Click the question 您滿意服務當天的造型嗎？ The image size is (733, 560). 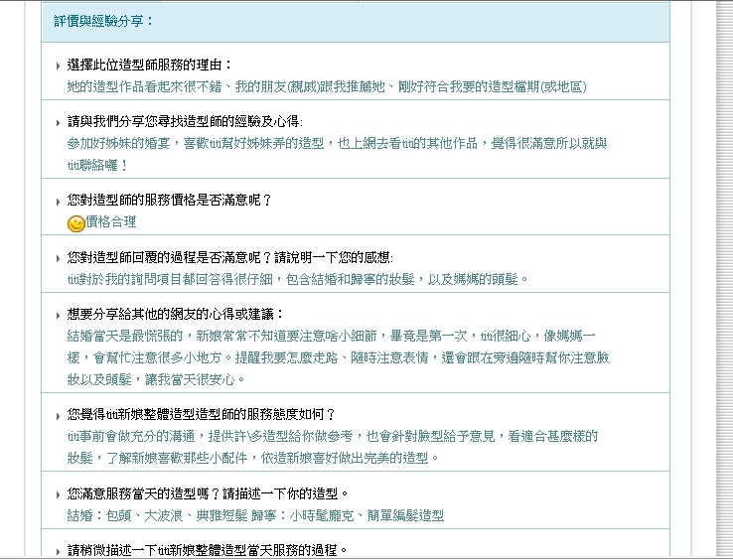point(208,493)
